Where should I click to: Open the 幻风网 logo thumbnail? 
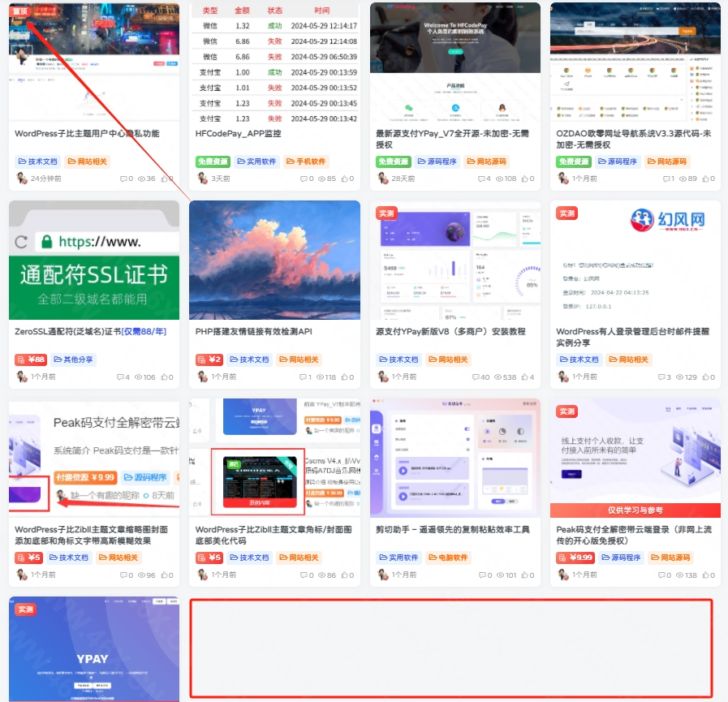point(635,260)
